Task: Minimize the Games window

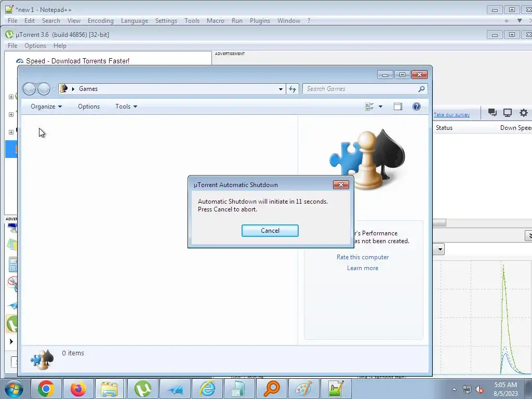Action: pos(385,75)
